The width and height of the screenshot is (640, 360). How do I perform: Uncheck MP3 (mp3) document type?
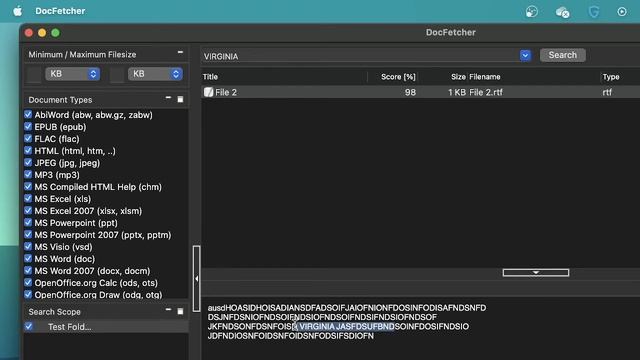click(28, 174)
